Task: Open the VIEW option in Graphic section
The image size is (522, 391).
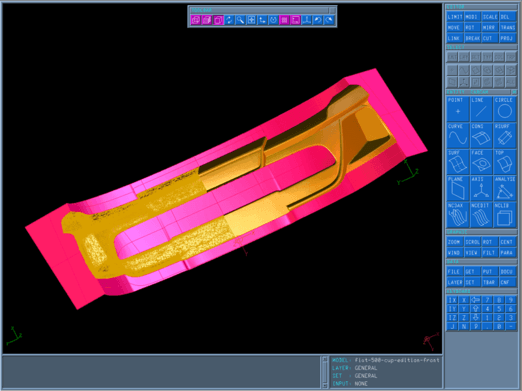Action: pos(472,253)
